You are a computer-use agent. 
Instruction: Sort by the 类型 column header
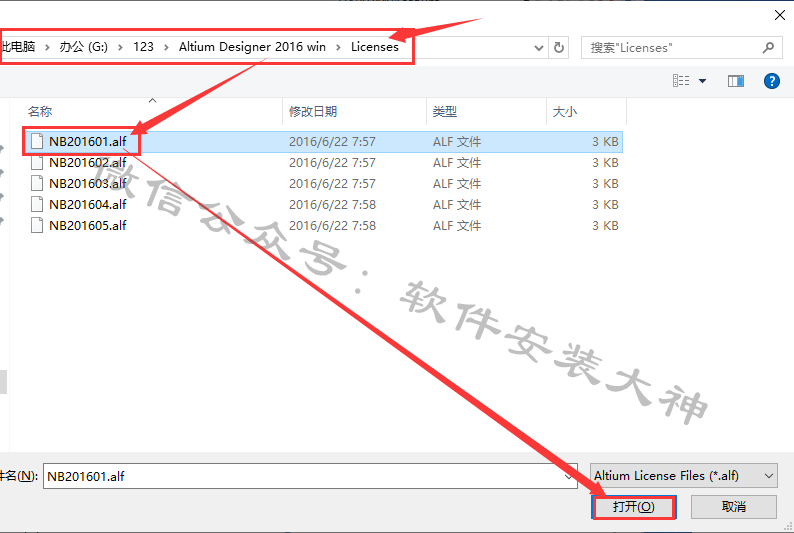click(x=486, y=111)
